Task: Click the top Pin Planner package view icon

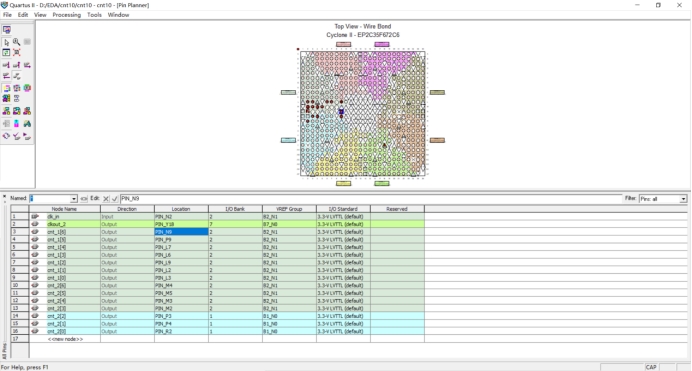Action: [7, 30]
